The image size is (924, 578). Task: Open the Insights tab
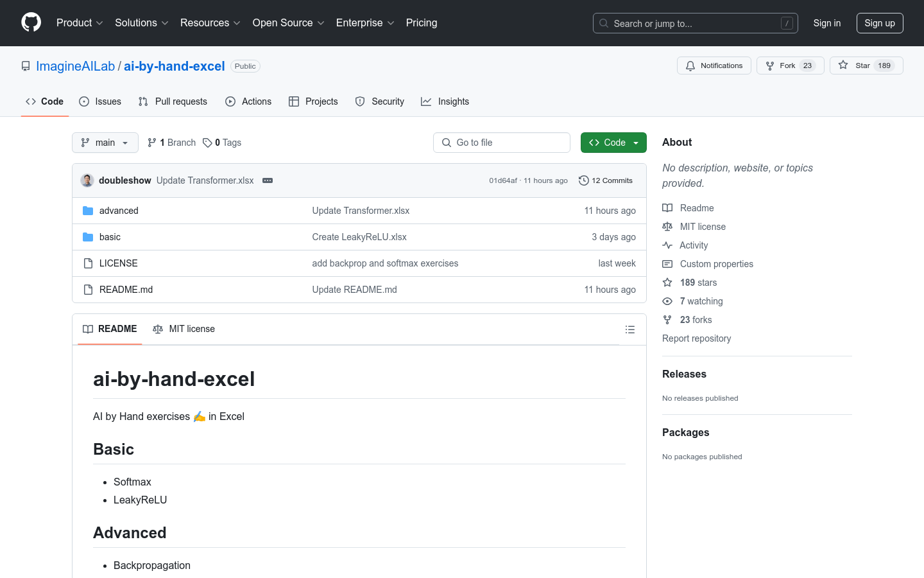(445, 101)
